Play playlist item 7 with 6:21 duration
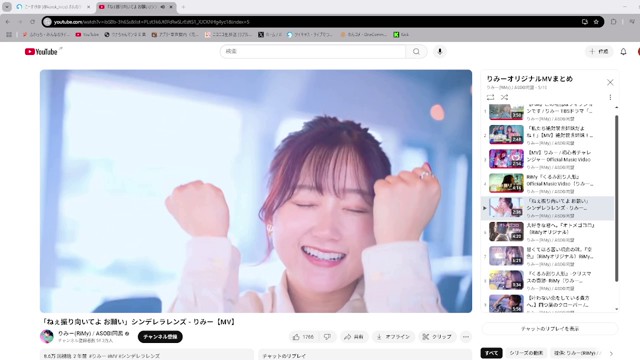The height and width of the screenshot is (360, 640). pos(547,256)
